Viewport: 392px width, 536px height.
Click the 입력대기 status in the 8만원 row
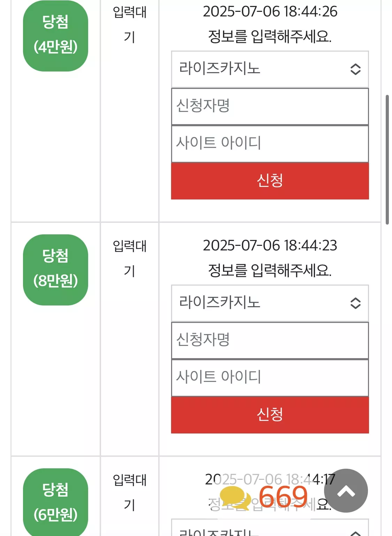(130, 258)
